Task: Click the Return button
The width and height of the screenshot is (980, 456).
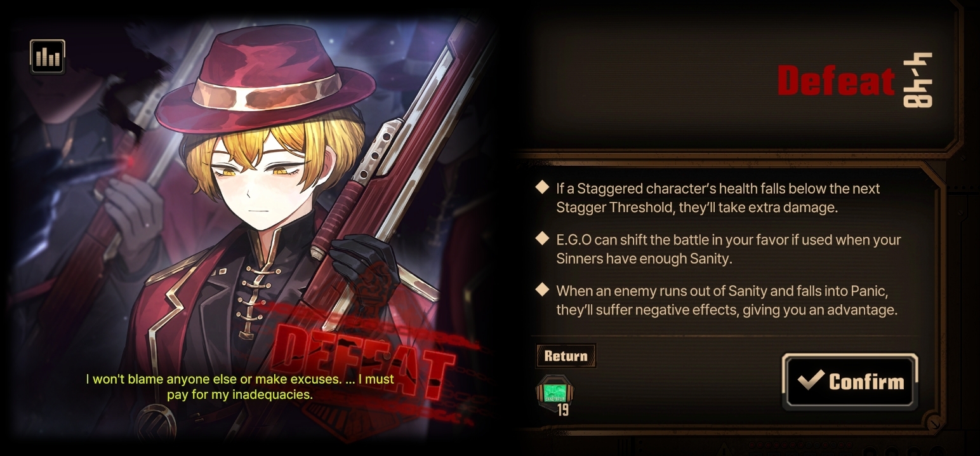Action: 566,356
